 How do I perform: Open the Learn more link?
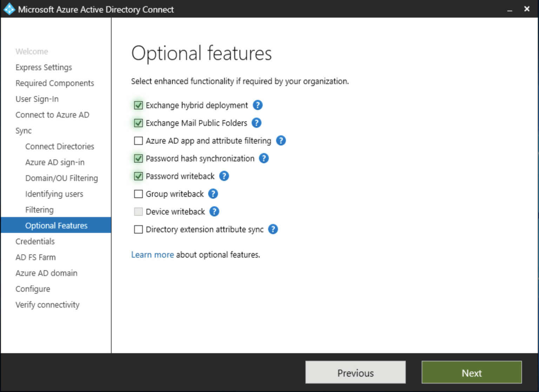pyautogui.click(x=152, y=254)
